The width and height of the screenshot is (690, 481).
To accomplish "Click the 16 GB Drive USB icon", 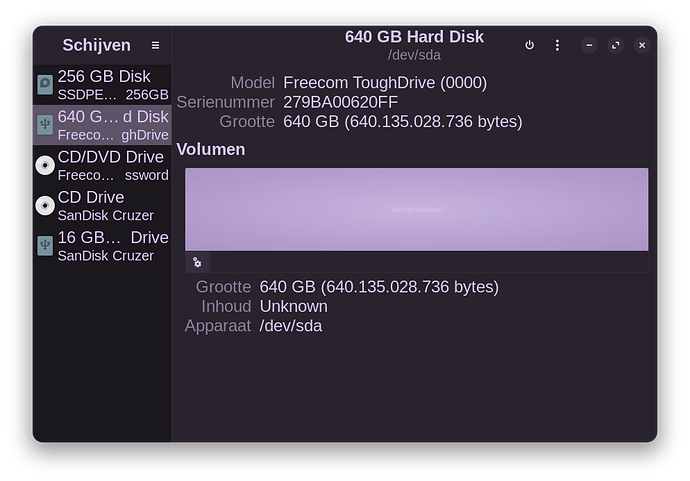I will 45,246.
